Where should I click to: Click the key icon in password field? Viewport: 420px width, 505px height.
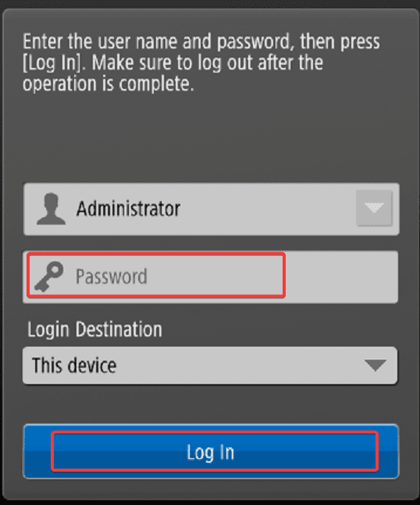tap(49, 276)
